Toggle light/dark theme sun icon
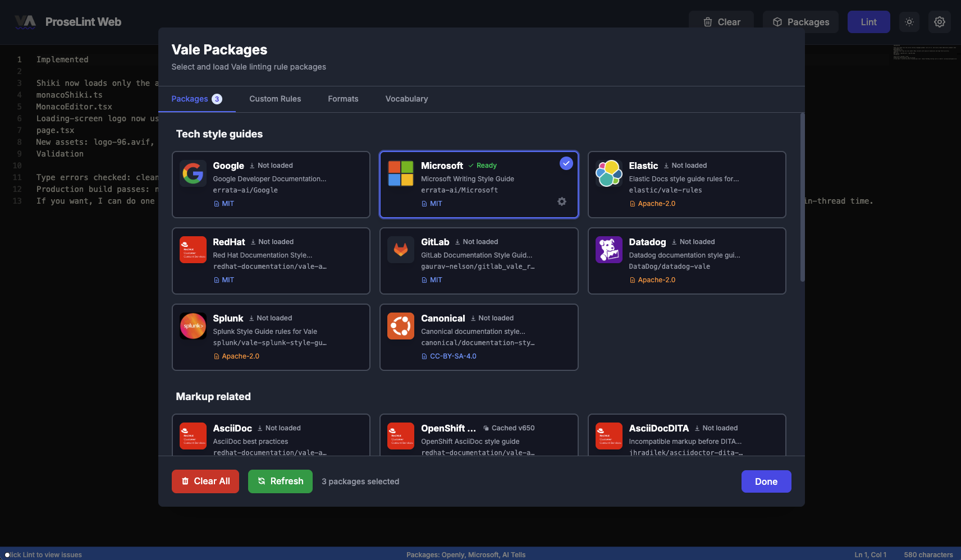961x560 pixels. coord(909,22)
